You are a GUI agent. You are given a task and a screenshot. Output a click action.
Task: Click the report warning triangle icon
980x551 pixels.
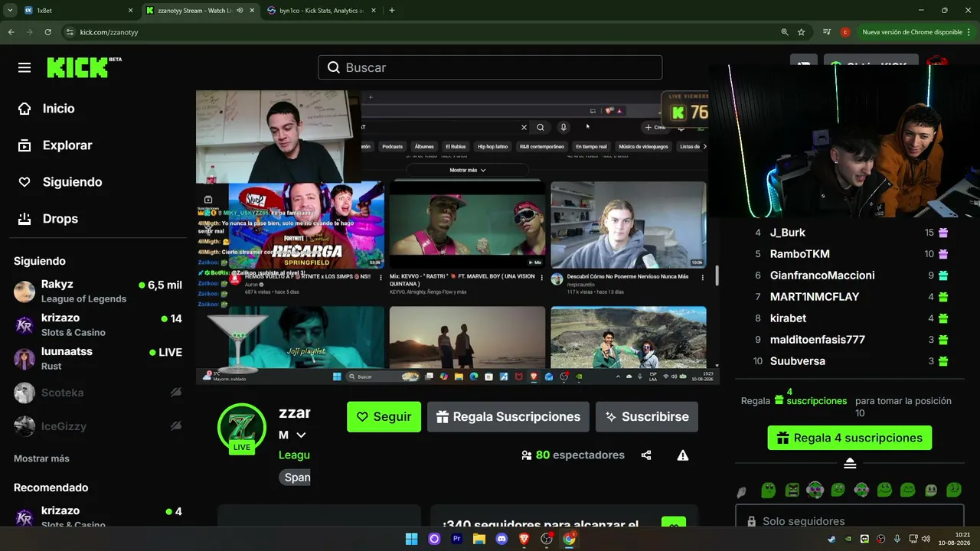click(683, 455)
